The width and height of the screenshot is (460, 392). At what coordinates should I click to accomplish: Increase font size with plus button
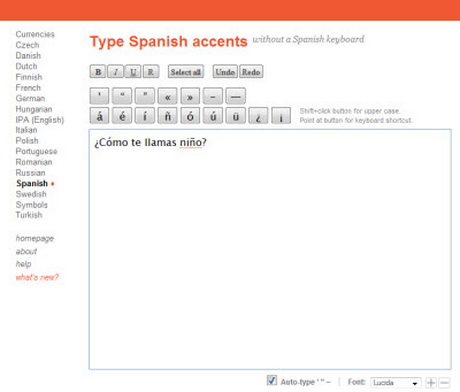coord(431,383)
